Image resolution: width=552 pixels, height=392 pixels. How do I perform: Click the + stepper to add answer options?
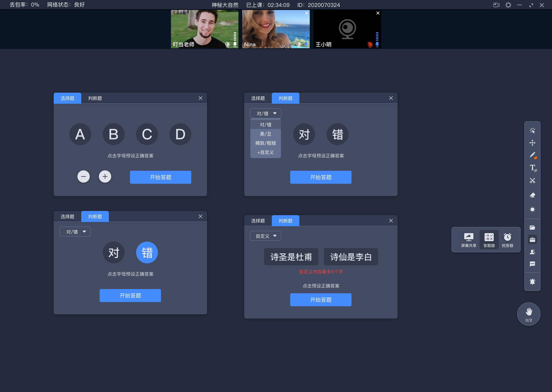(x=105, y=176)
